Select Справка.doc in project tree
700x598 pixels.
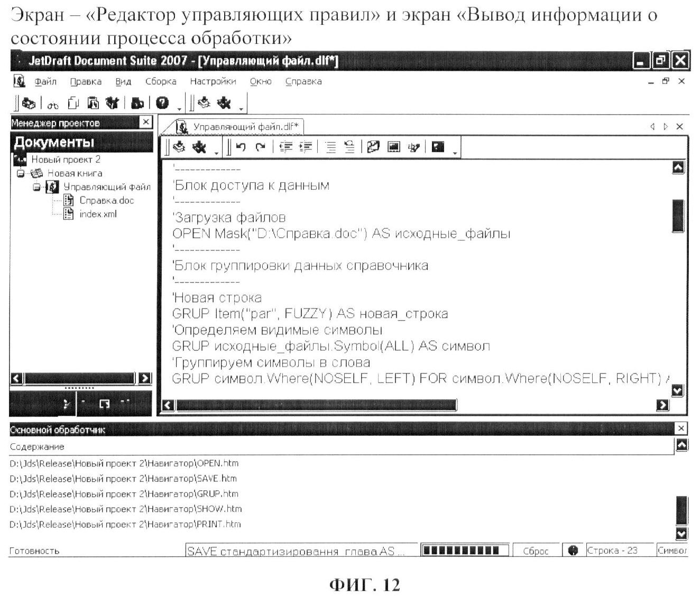[x=106, y=201]
